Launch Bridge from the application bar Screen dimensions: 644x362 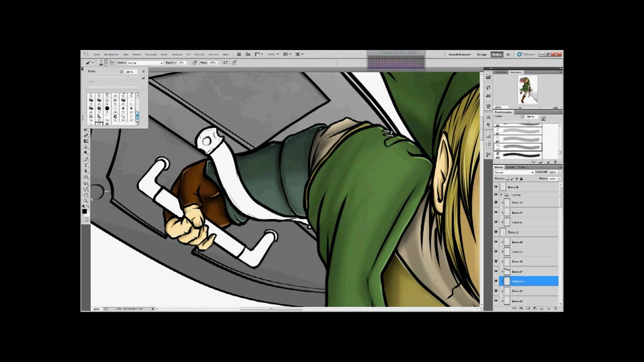pos(239,54)
